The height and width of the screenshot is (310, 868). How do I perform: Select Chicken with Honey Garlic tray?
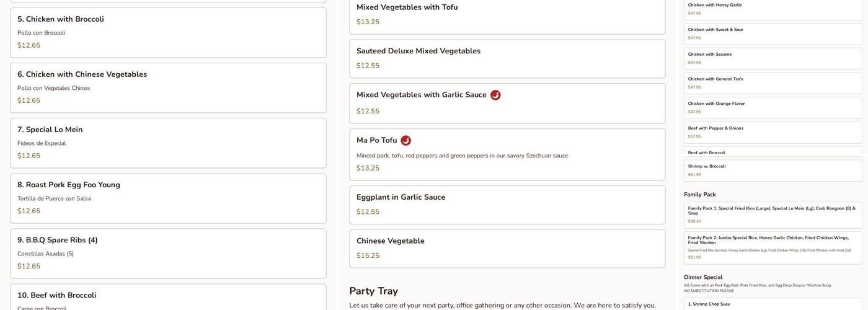[773, 9]
